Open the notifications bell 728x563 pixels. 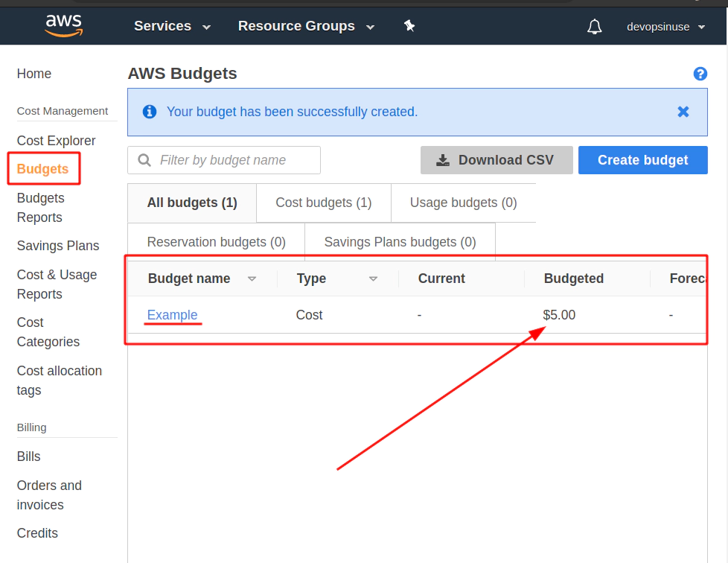tap(594, 27)
